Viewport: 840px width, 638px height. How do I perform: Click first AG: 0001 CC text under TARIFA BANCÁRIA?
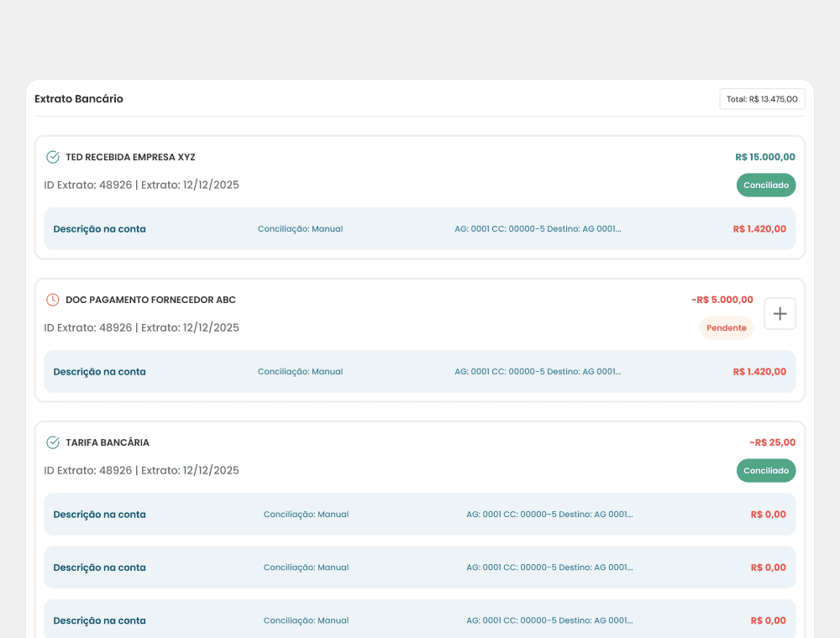click(x=549, y=515)
